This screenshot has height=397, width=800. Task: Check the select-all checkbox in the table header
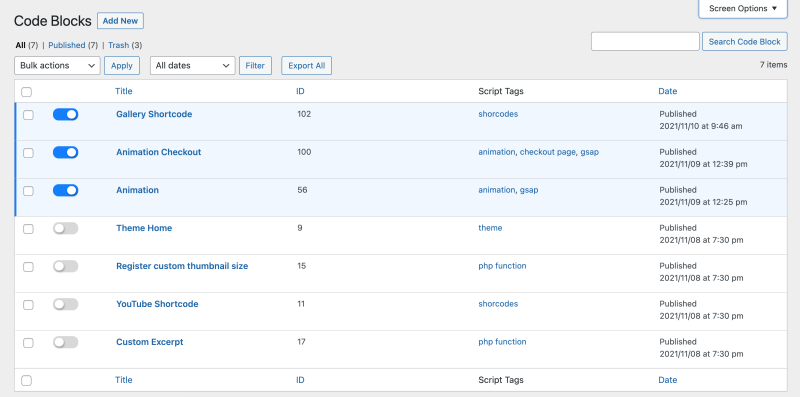[27, 92]
